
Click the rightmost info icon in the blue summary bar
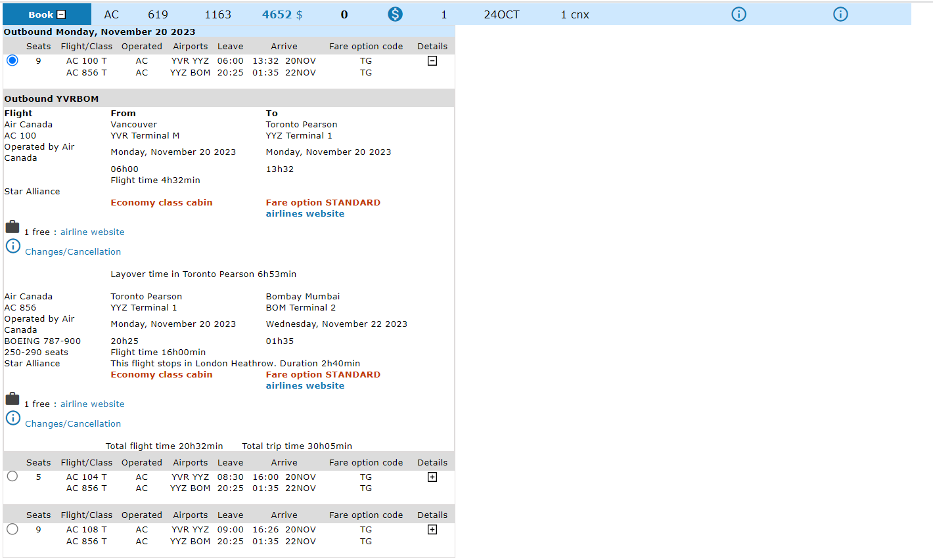pyautogui.click(x=840, y=14)
